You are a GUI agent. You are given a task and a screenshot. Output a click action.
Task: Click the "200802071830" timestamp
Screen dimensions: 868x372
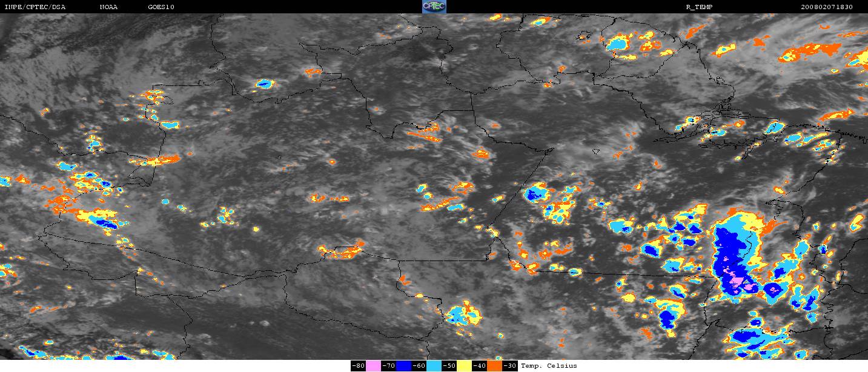pos(827,7)
